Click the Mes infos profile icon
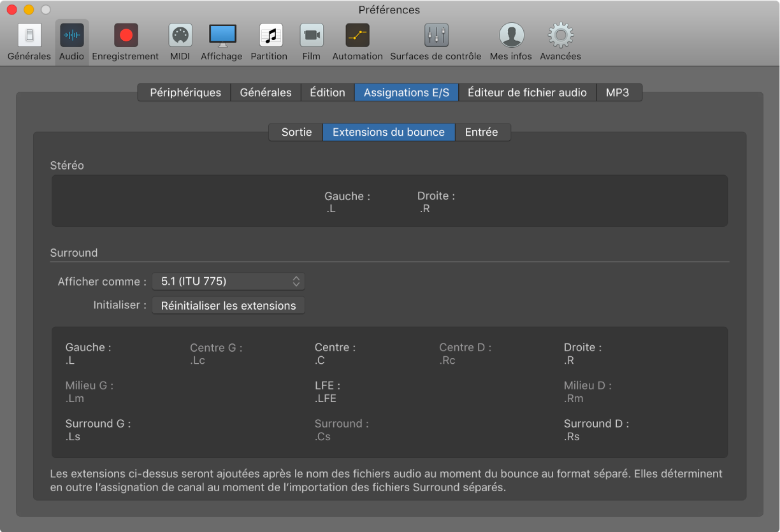 pyautogui.click(x=510, y=36)
